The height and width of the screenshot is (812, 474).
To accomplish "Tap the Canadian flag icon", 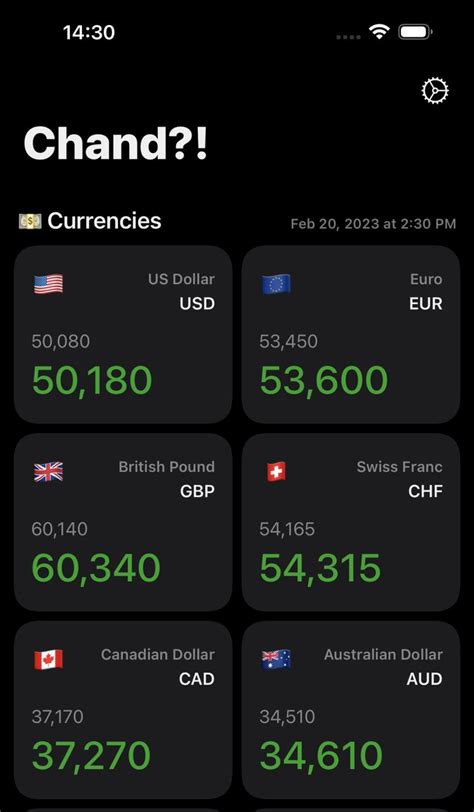I will (x=48, y=659).
